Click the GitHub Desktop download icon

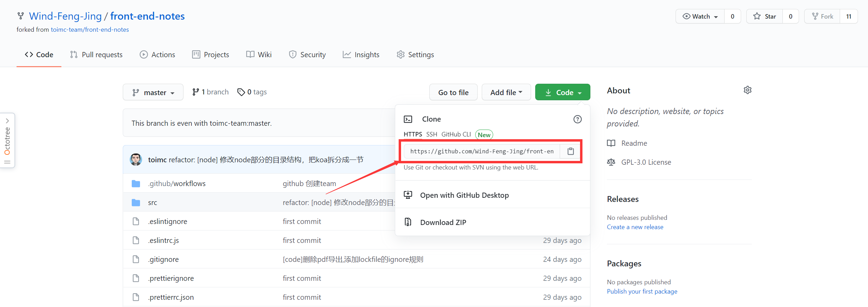(x=408, y=195)
